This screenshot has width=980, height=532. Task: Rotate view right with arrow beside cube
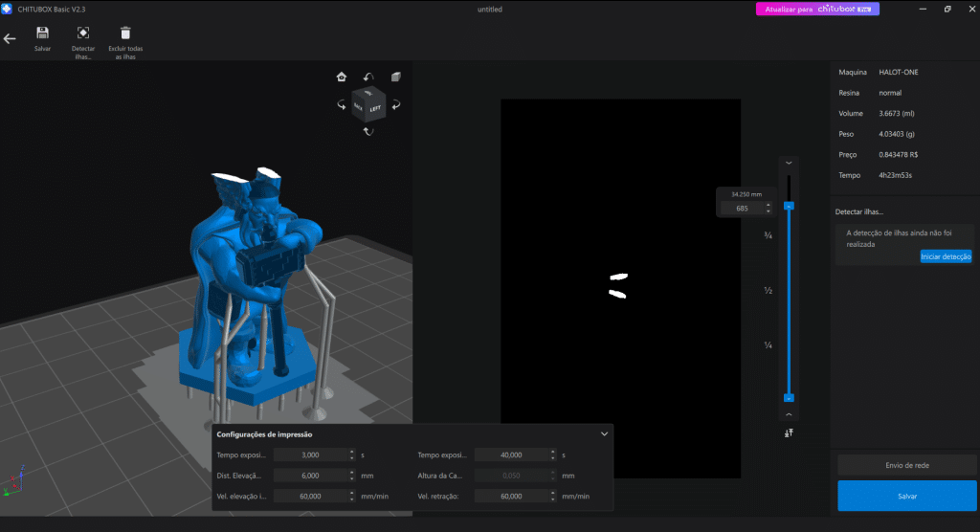point(395,105)
